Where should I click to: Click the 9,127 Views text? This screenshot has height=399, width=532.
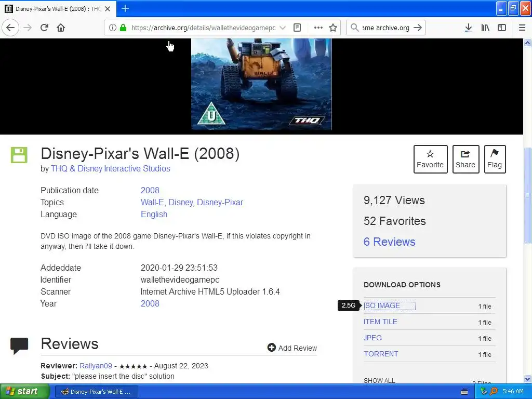(x=394, y=200)
